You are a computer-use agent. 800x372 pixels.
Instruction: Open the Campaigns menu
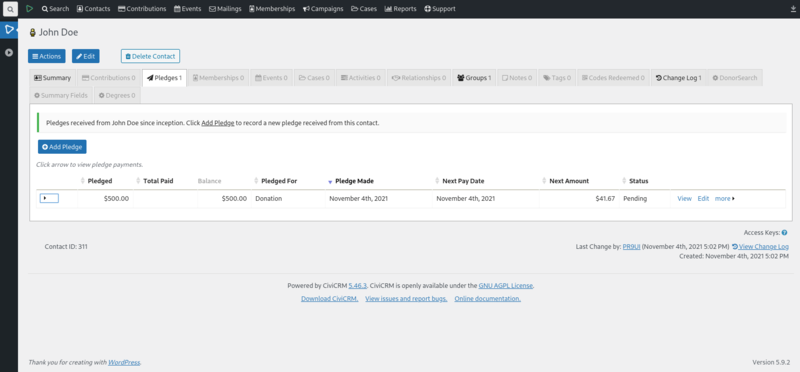tap(323, 9)
